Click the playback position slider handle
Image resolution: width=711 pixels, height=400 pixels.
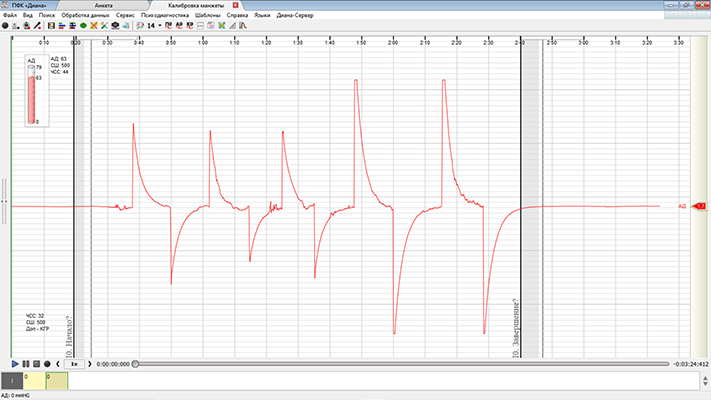[x=135, y=364]
